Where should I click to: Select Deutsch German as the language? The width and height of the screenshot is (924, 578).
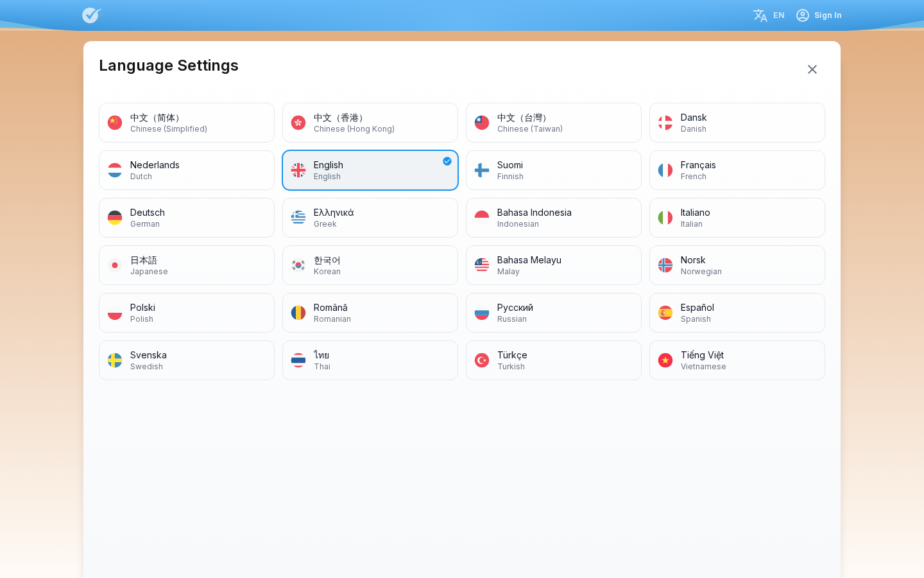[x=187, y=218]
